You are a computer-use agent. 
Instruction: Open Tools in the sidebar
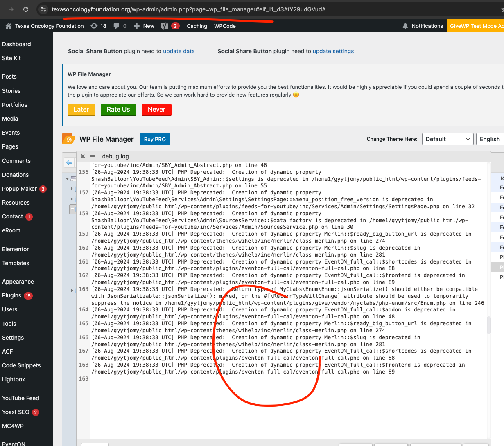(x=9, y=324)
